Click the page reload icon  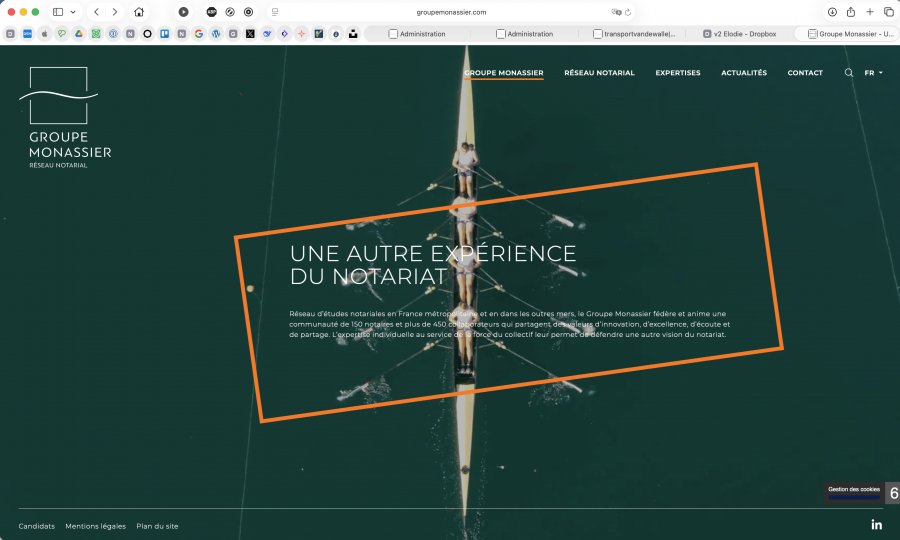pos(628,12)
